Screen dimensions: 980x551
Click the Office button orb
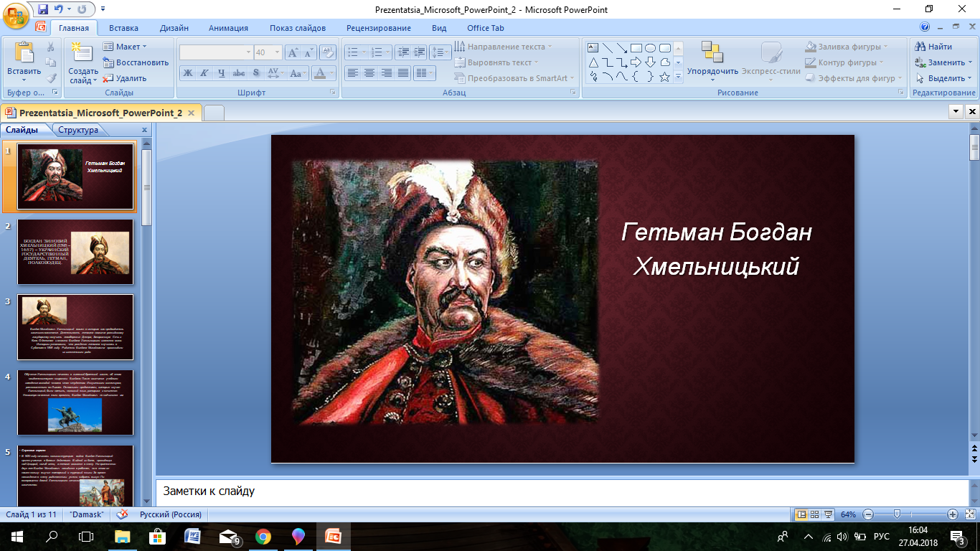point(15,14)
